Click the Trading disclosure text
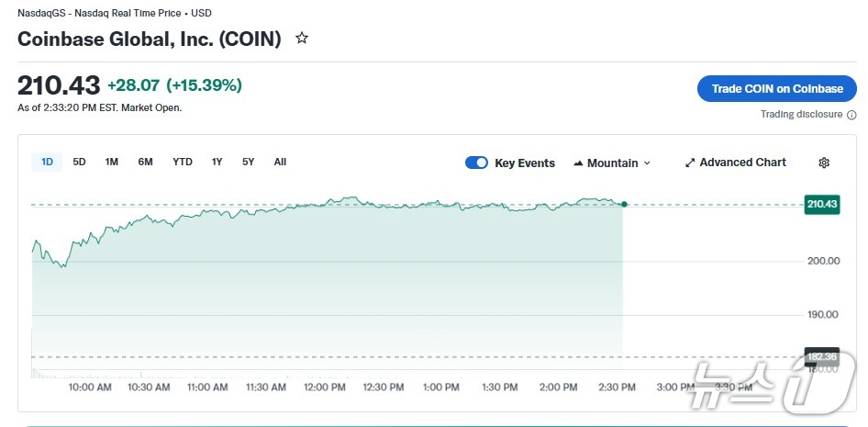868x427 pixels. coord(801,115)
